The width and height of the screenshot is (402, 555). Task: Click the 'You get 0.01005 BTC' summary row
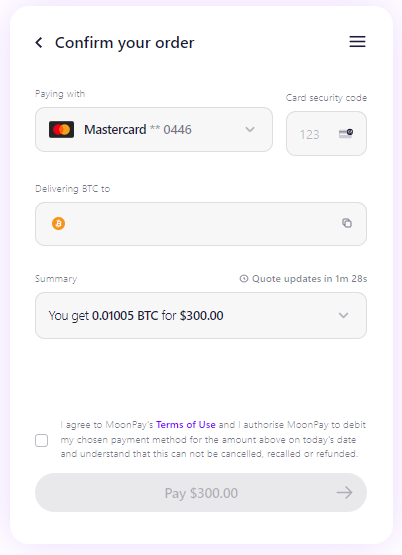click(201, 315)
